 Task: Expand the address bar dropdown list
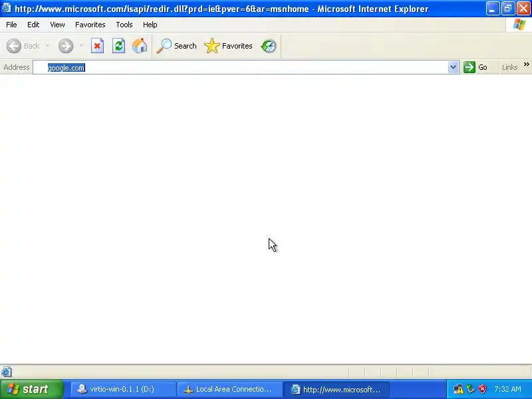[x=453, y=67]
